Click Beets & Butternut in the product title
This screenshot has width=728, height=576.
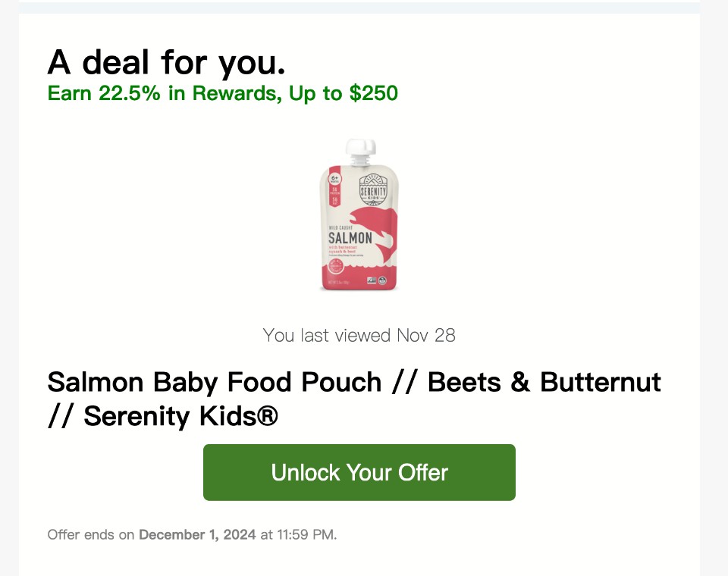[544, 382]
